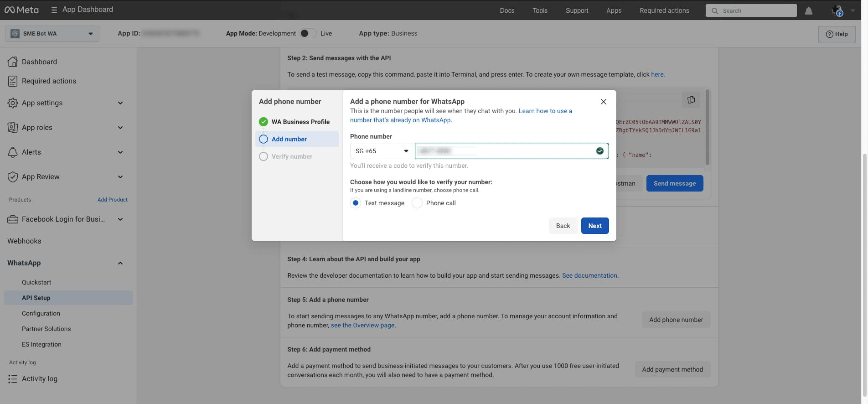The height and width of the screenshot is (404, 868).
Task: Click the Next button
Action: click(595, 226)
